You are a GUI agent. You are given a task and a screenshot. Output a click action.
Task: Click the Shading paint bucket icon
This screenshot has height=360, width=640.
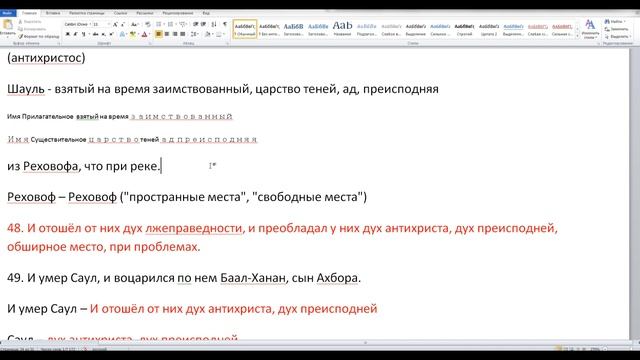tap(208, 34)
